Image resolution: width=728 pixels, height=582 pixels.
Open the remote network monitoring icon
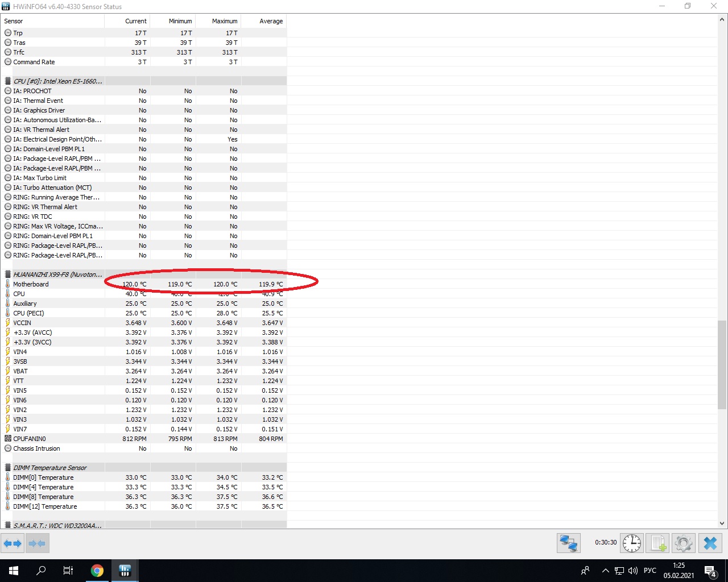pos(568,543)
